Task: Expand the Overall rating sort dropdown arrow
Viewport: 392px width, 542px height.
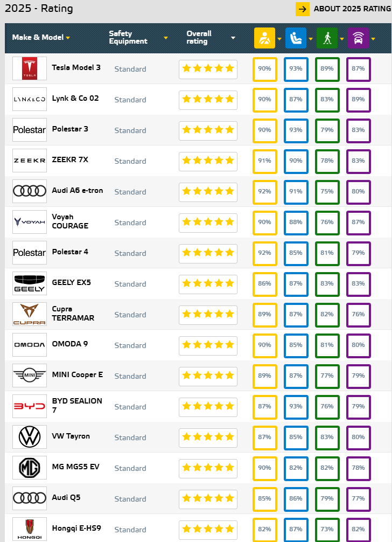Action: pyautogui.click(x=233, y=38)
